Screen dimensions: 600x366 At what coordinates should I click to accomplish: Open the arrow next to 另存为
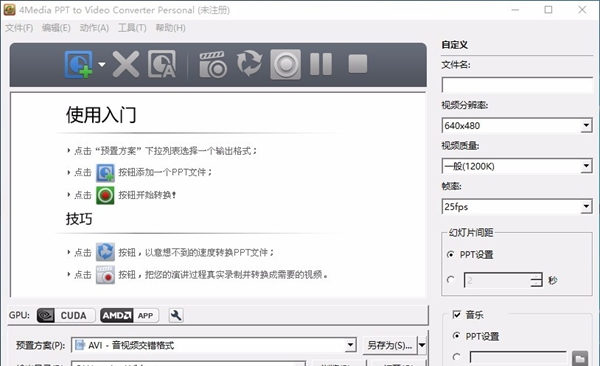[x=422, y=345]
